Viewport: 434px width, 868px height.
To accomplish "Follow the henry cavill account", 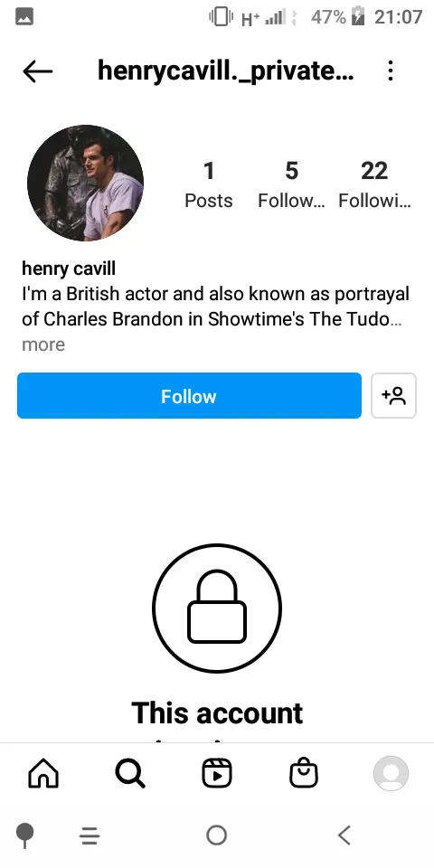I will [x=189, y=396].
